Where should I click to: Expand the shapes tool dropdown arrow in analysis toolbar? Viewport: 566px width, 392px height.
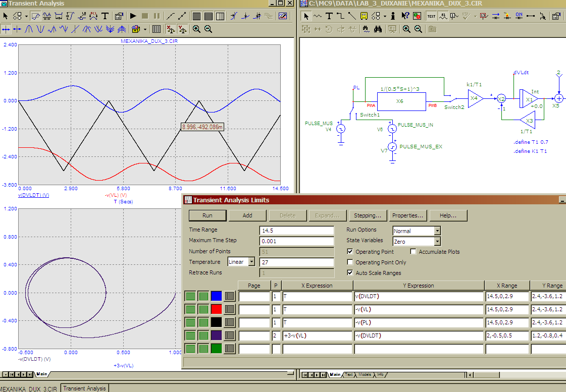pyautogui.click(x=26, y=16)
